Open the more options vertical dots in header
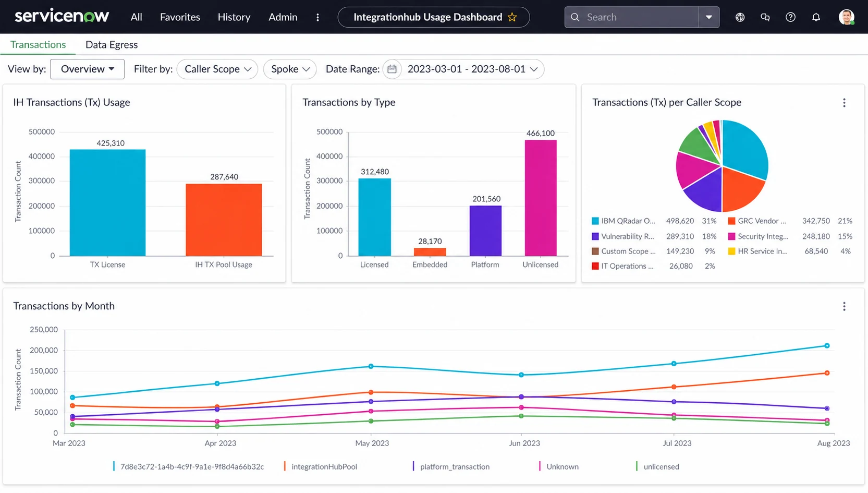Image resolution: width=868 pixels, height=493 pixels. click(x=317, y=17)
